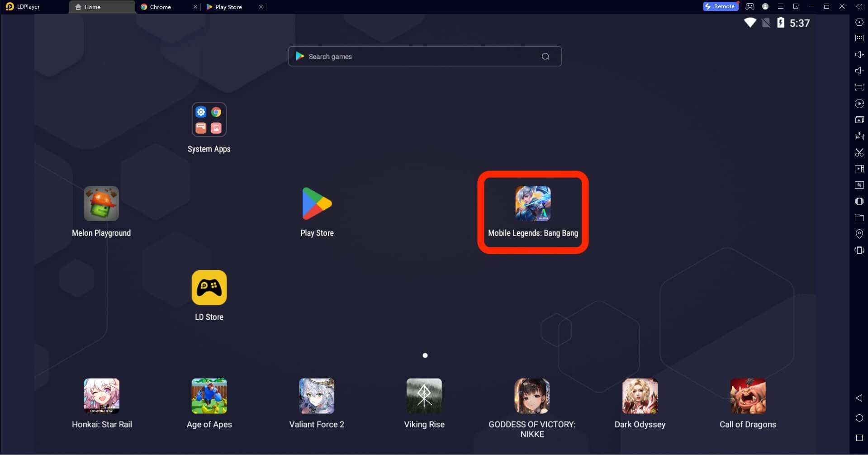Open keyboard mapping in sidebar
Screen dimensions: 868x455
(x=859, y=38)
